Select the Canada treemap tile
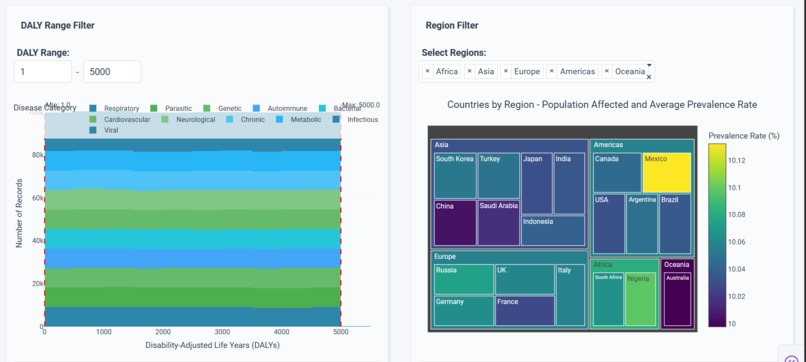 coord(617,173)
